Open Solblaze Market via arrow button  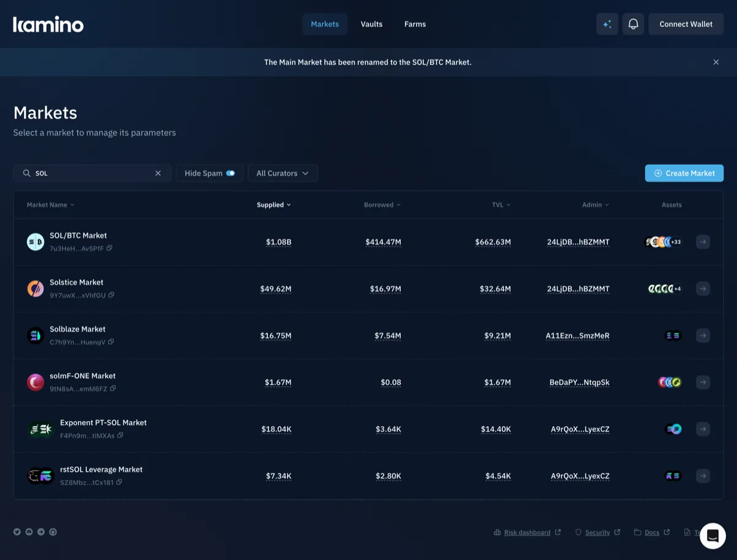[x=703, y=335]
